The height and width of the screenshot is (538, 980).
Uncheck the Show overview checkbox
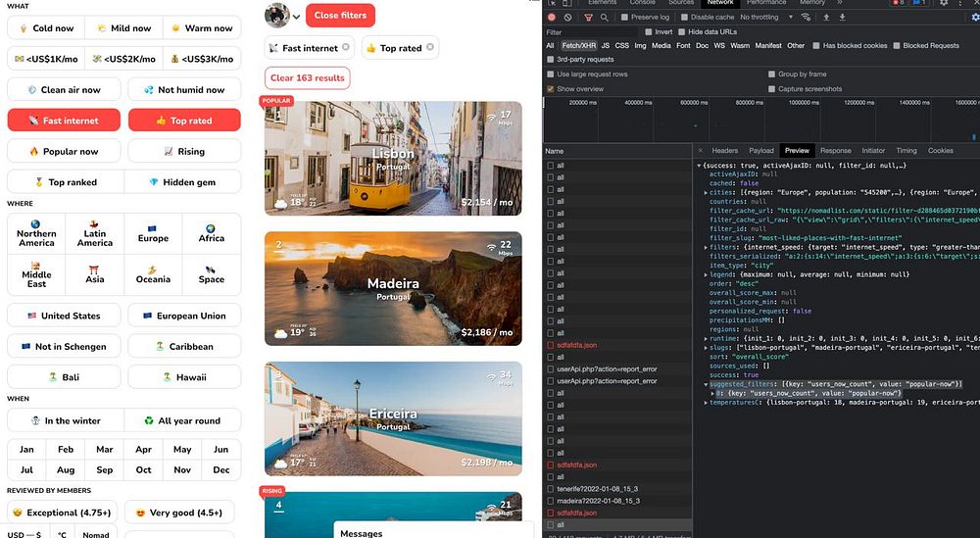pyautogui.click(x=551, y=89)
